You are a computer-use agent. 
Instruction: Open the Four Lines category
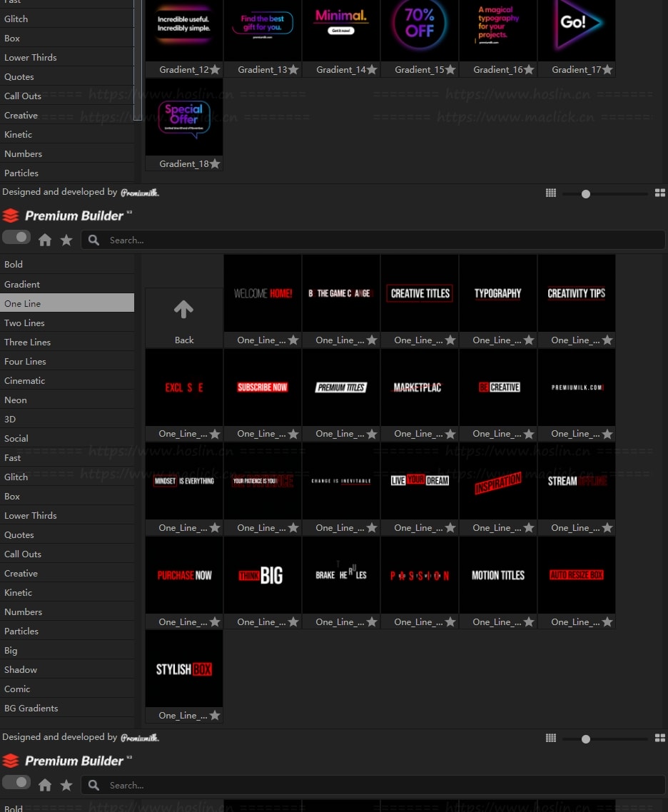(67, 362)
